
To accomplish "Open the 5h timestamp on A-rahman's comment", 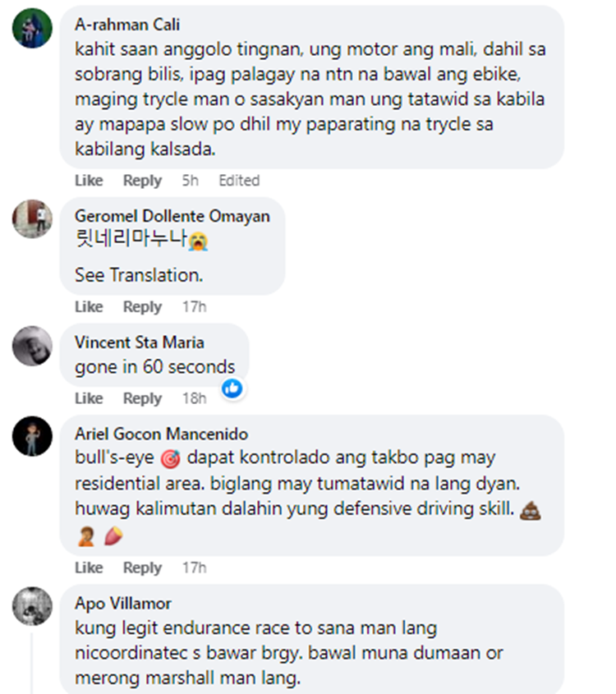I will [191, 181].
